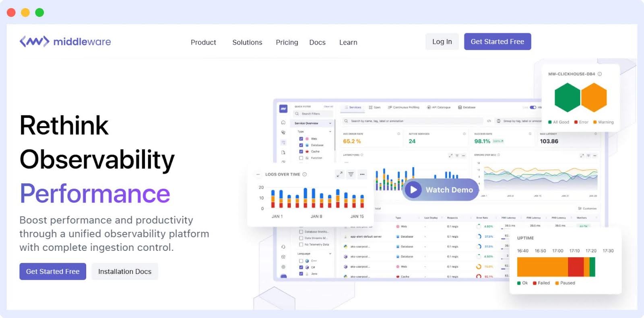Check the Function type filter
644x318 pixels.
301,158
